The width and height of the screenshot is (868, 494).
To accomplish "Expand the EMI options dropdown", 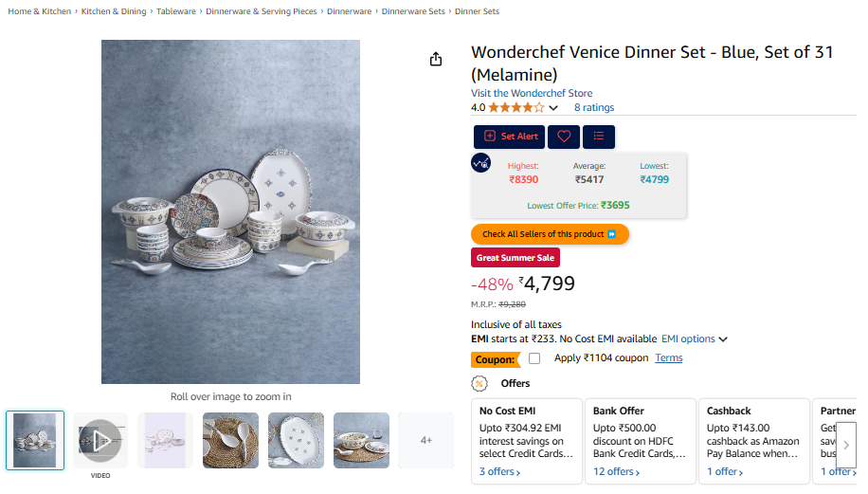I will click(x=694, y=338).
